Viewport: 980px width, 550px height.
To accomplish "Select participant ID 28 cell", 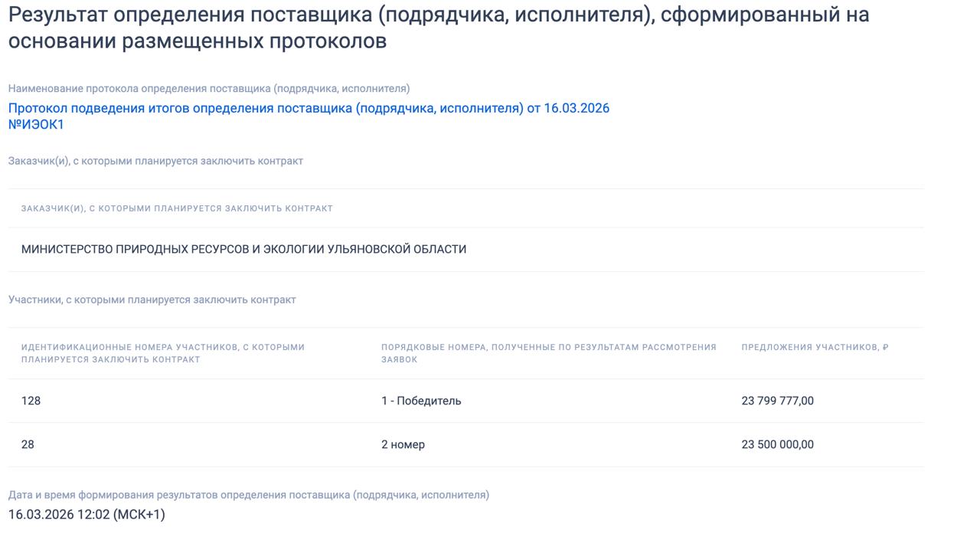I will click(x=28, y=444).
